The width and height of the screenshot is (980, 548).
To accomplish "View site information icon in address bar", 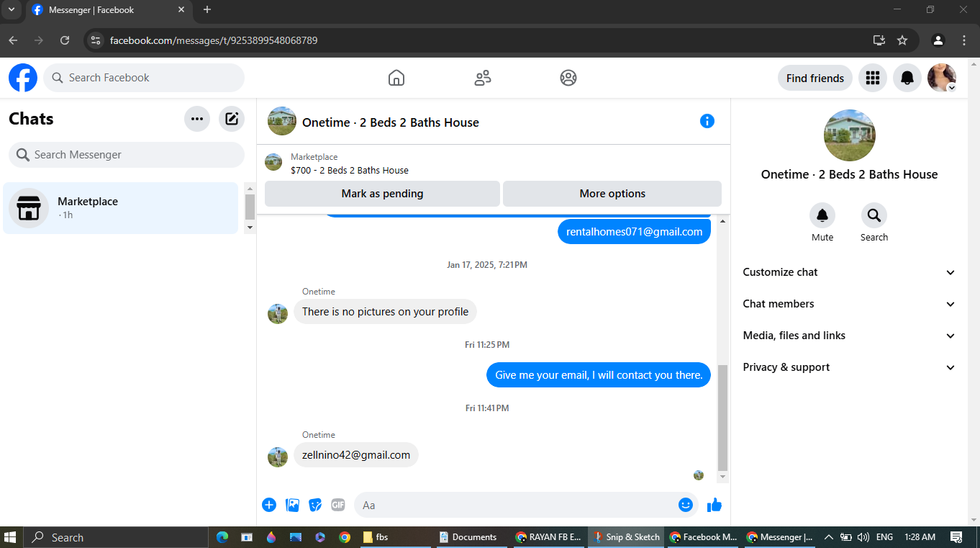I will coord(96,40).
